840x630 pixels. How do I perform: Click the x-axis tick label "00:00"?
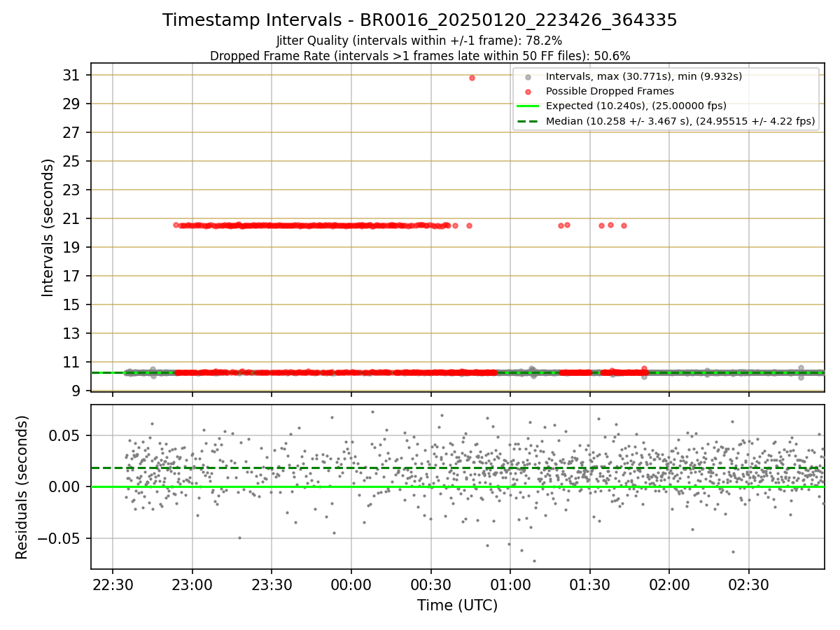351,584
